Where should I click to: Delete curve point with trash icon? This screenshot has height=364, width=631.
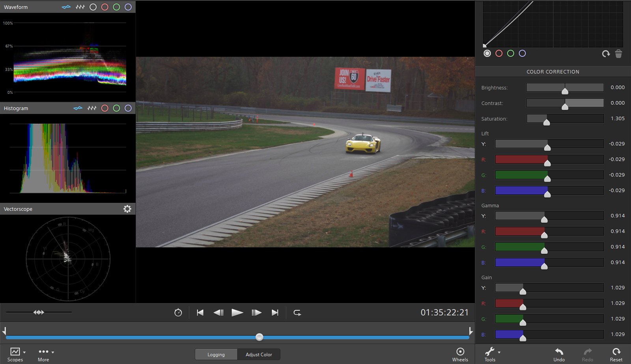pyautogui.click(x=618, y=54)
